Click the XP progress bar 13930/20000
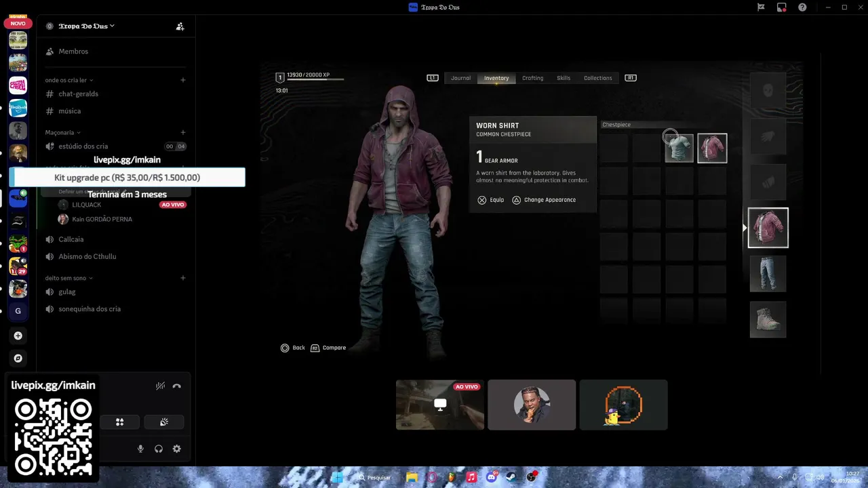868x488 pixels. 315,79
